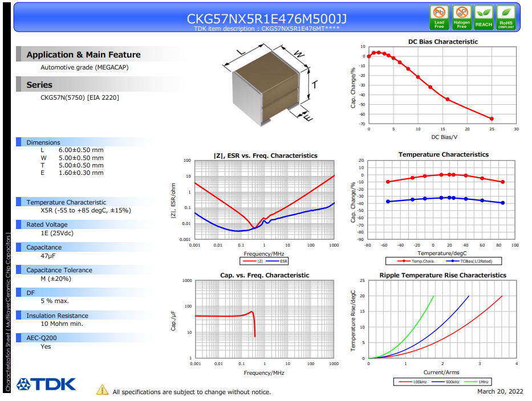This screenshot has width=532, height=401.
Task: Select part number CKG57NX5R1E476M500JJ title
Action: tap(267, 19)
